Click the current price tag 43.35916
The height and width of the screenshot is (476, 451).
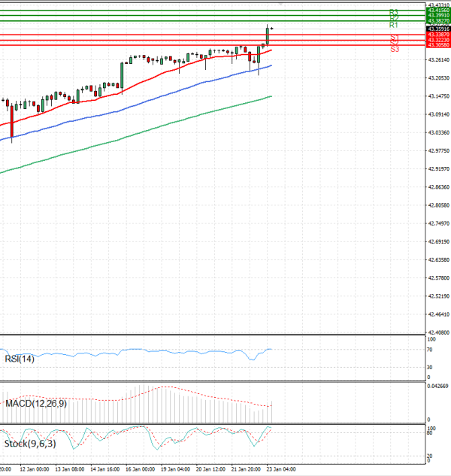tap(437, 29)
